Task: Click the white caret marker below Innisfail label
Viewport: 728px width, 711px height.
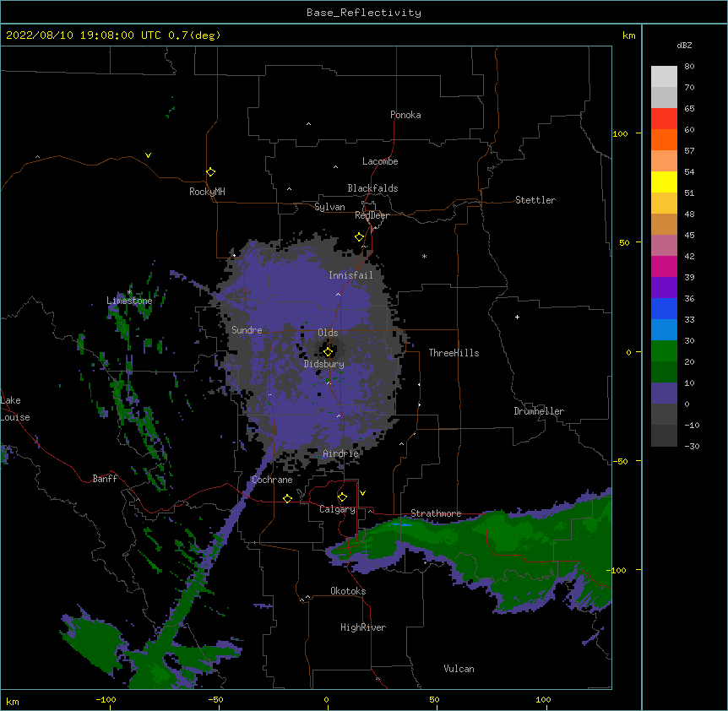Action: 338,294
